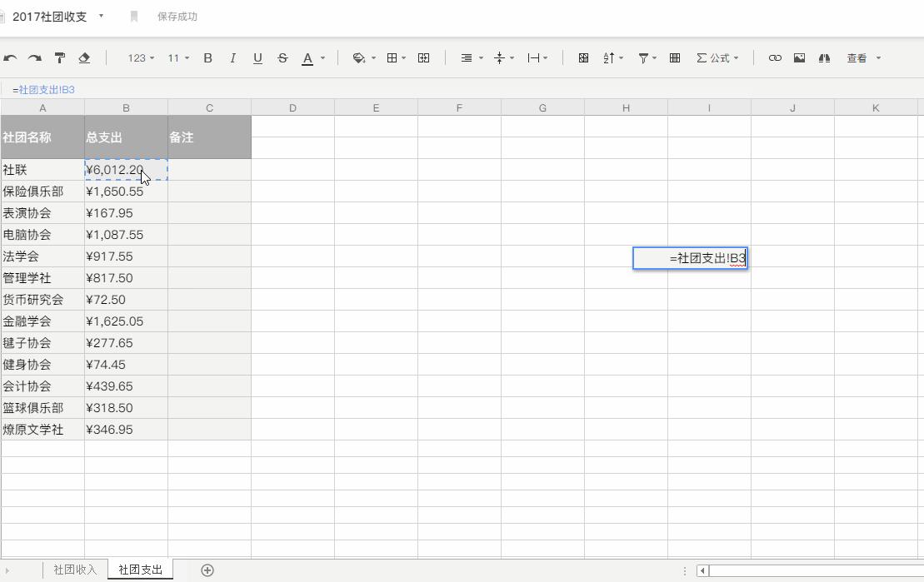
Task: Toggle strikethrough formatting
Action: tap(282, 57)
